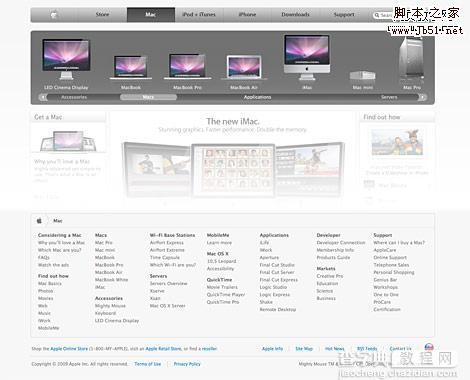Open the Site Map link
Viewport: 470px width, 380px height.
click(x=304, y=349)
